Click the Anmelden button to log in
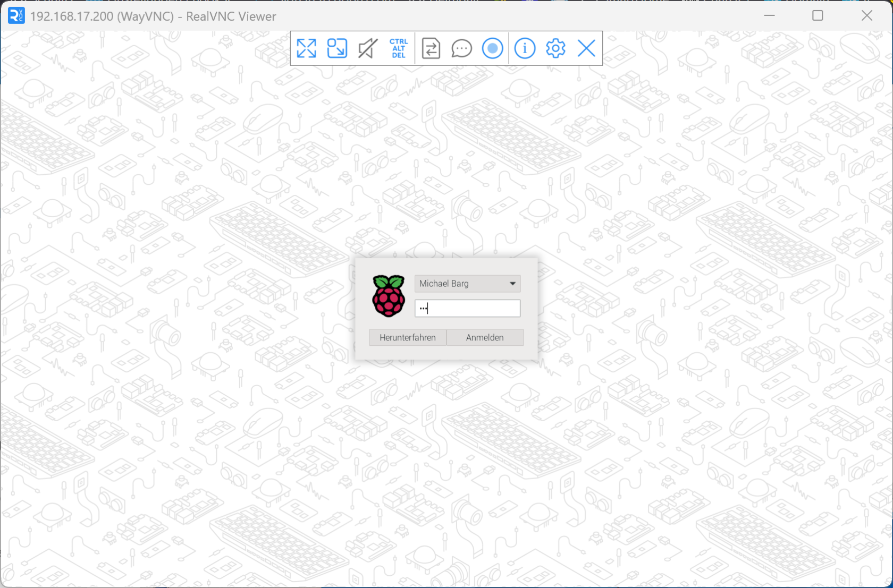893x588 pixels. pyautogui.click(x=485, y=338)
